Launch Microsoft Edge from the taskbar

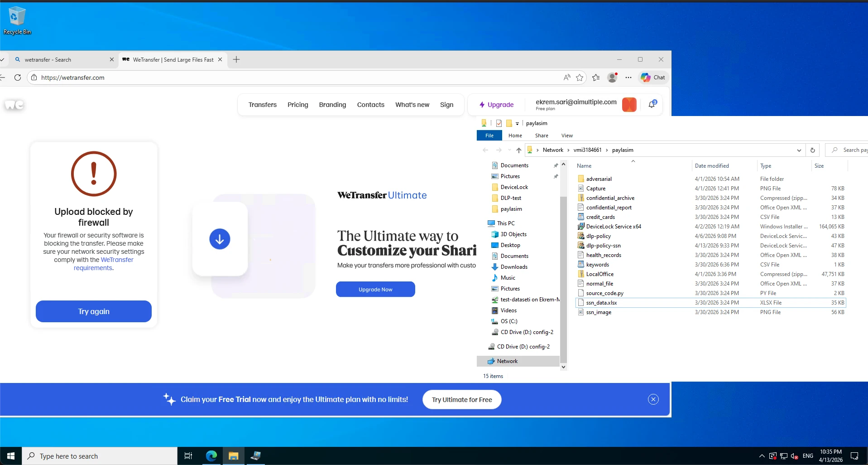coord(211,456)
